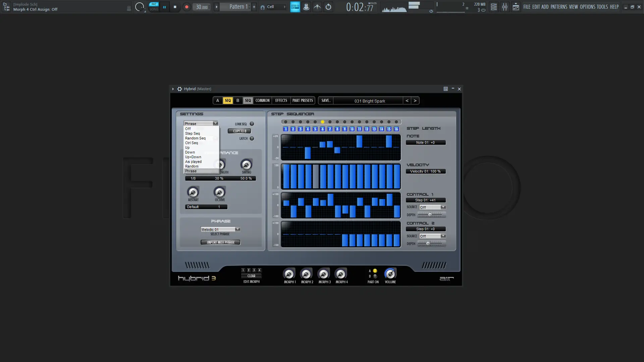The height and width of the screenshot is (362, 644).
Task: Adjust the Control 1 Depth slider
Action: (430, 215)
